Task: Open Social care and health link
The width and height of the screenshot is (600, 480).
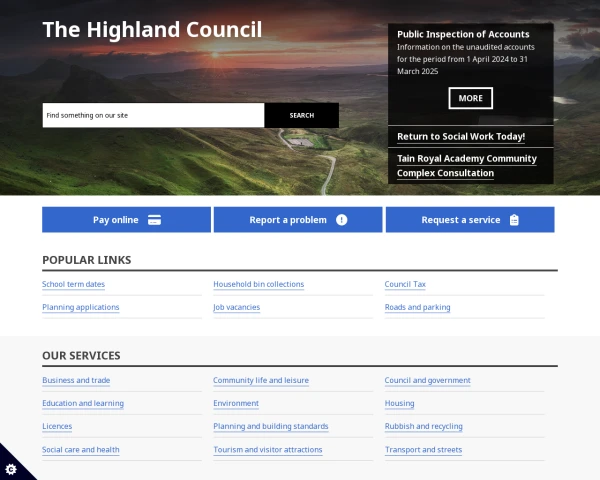Action: (x=81, y=450)
